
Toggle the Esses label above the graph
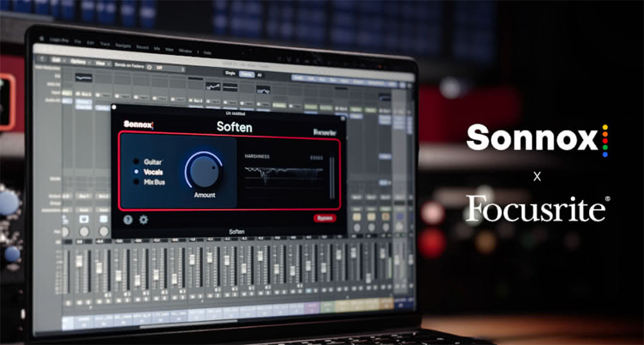(316, 158)
